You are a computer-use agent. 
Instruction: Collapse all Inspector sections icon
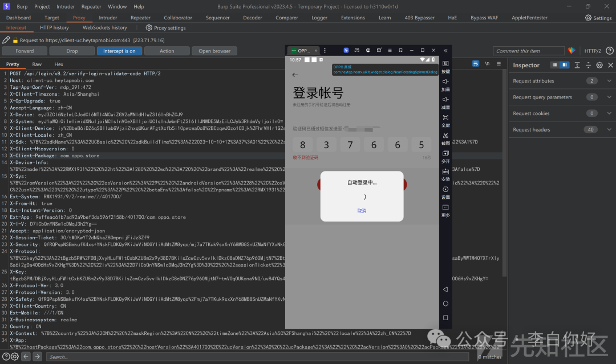tap(588, 65)
